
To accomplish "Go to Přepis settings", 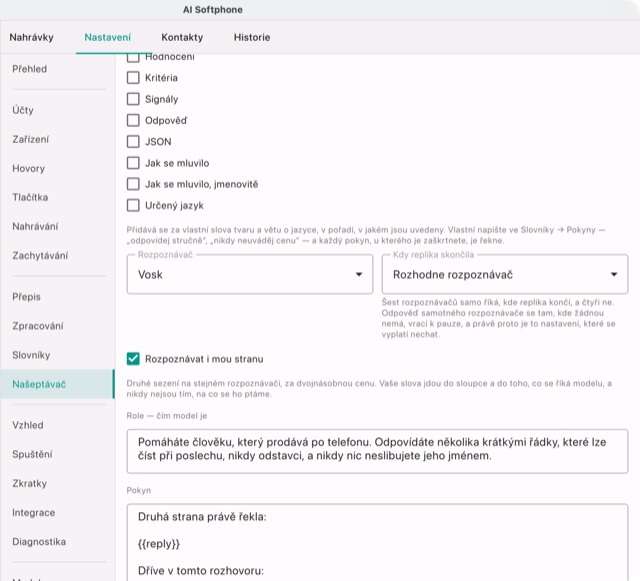I will 57,297.
